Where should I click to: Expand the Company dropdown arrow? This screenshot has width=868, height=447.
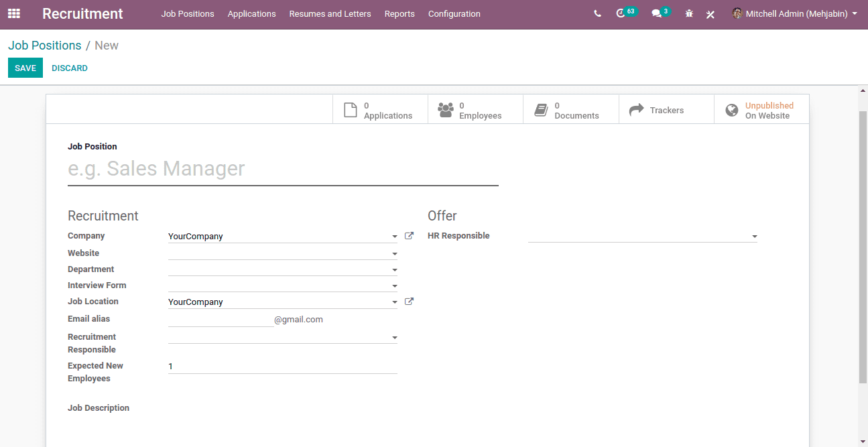tap(394, 237)
